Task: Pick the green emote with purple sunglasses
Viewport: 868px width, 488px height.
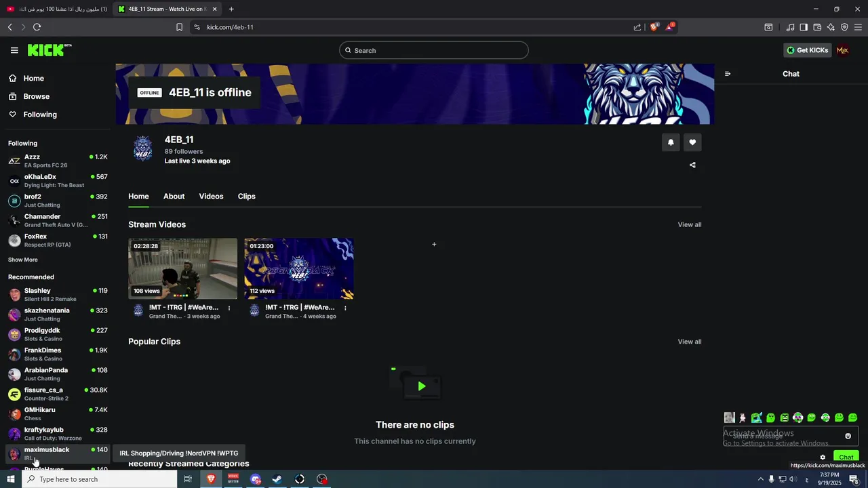Action: tap(798, 418)
